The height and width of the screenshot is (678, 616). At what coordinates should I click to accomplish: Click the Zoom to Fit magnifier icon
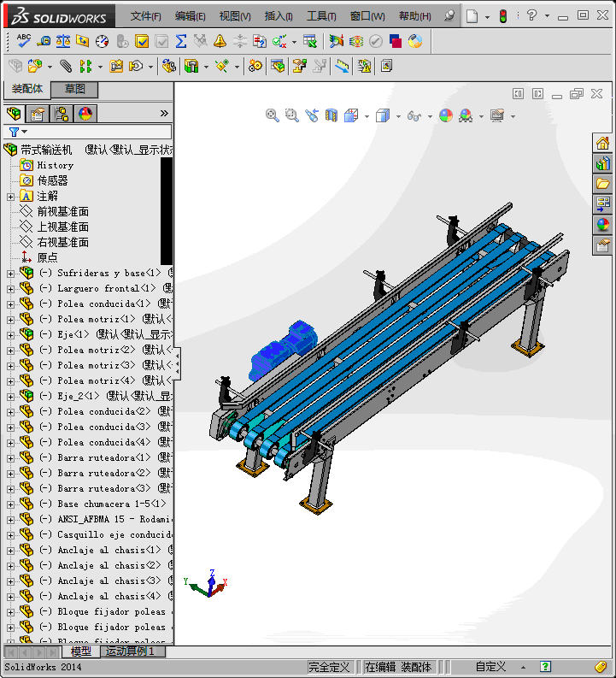pos(273,115)
